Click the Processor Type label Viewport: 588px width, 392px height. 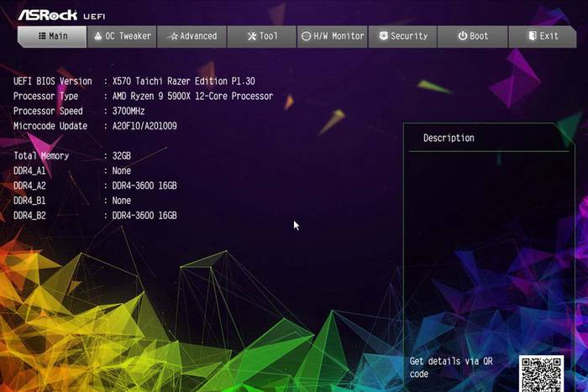click(x=45, y=97)
